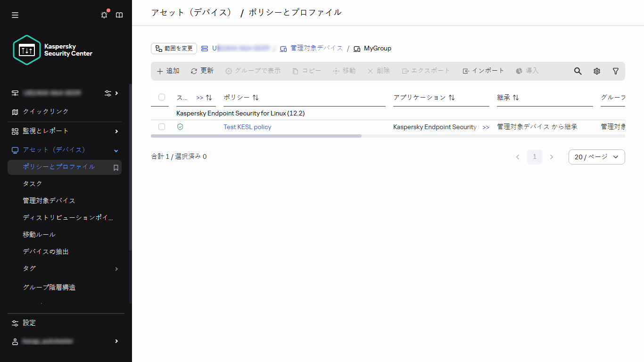Open the Test KESL policy link
This screenshot has height=362, width=644.
tap(247, 127)
